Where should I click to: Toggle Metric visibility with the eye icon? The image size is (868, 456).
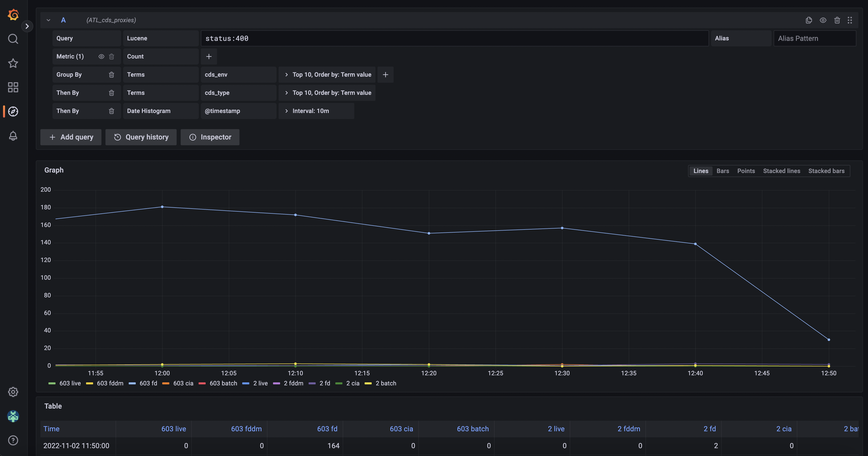[101, 56]
